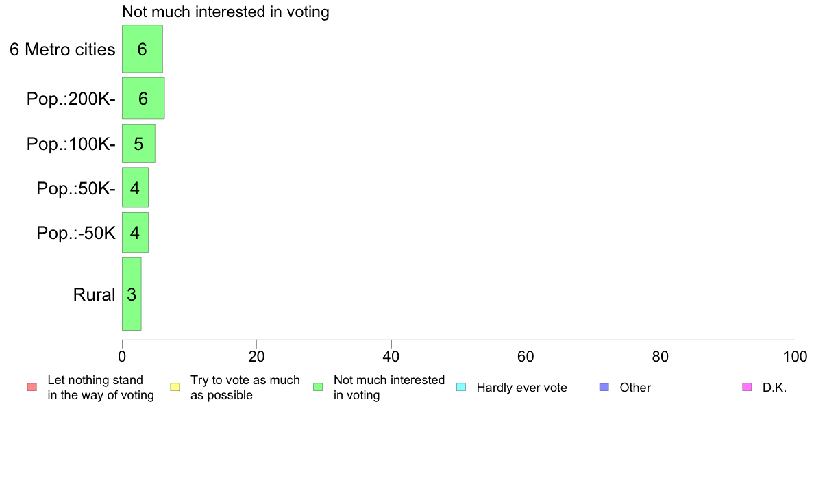Click the blue 'Other' legend swatch
The width and height of the screenshot is (814, 504).
pyautogui.click(x=604, y=387)
